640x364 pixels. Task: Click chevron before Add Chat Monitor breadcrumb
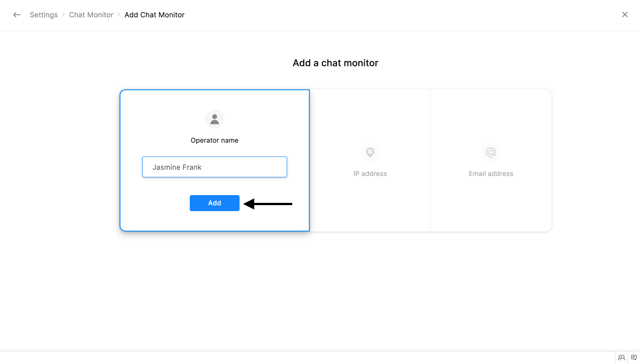(119, 14)
